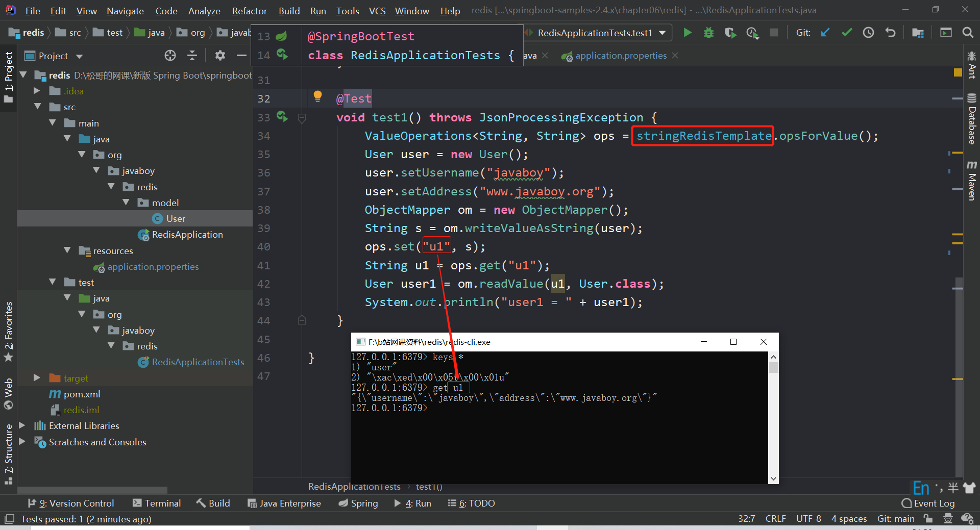980x530 pixels.
Task: Open the Refactor menu
Action: 249,11
